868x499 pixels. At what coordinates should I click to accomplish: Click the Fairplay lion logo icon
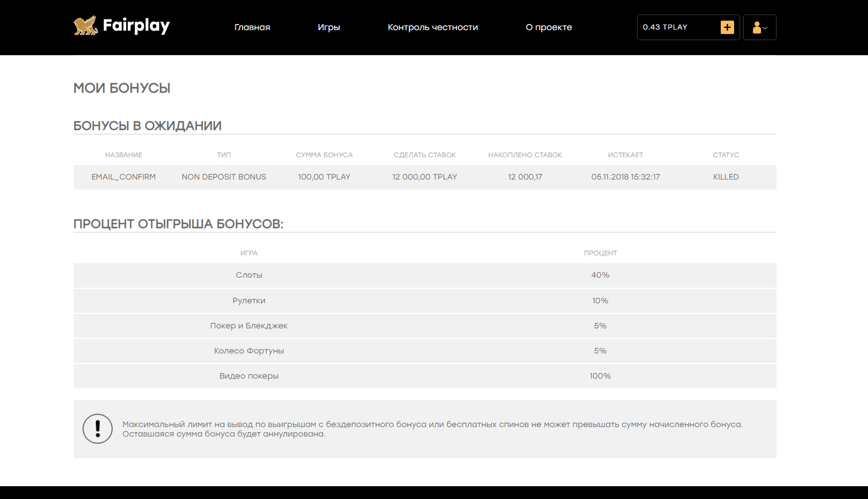(85, 26)
